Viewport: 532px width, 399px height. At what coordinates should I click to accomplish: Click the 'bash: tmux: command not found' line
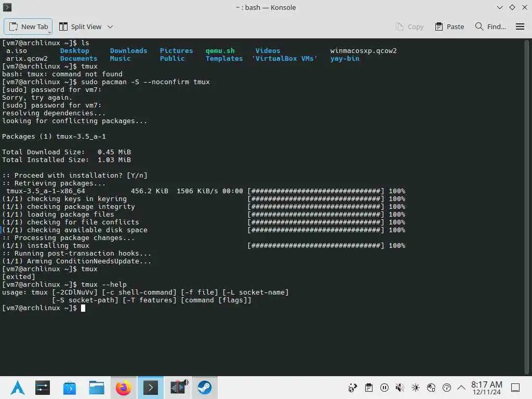pyautogui.click(x=62, y=74)
